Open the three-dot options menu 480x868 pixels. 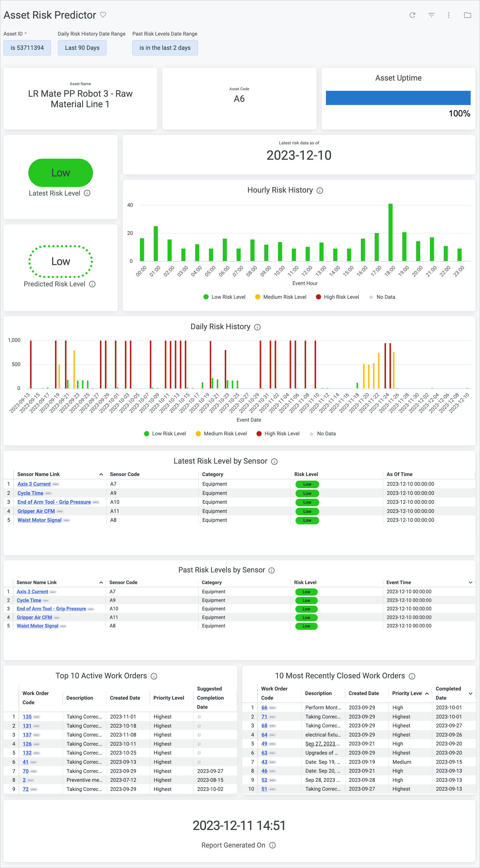pyautogui.click(x=449, y=15)
